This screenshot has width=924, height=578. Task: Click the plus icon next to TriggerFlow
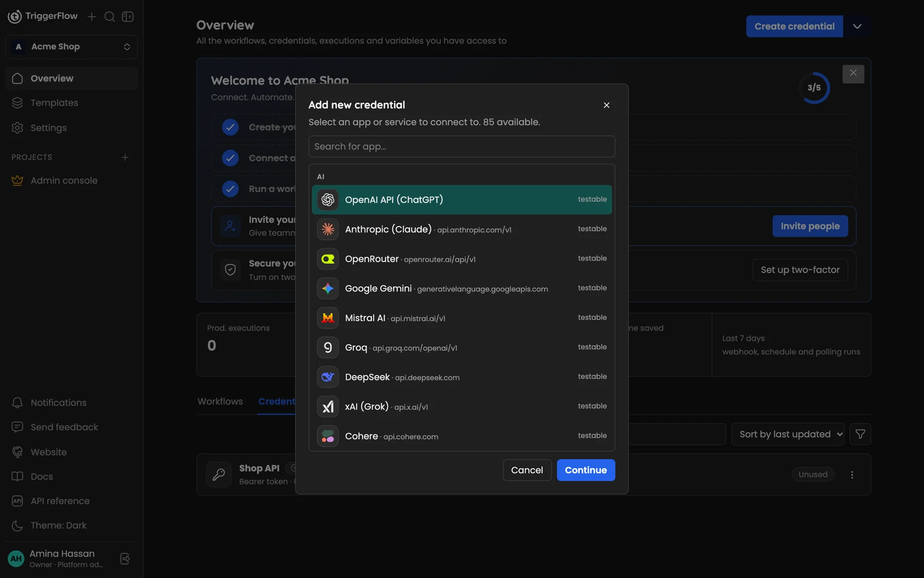[x=92, y=17]
